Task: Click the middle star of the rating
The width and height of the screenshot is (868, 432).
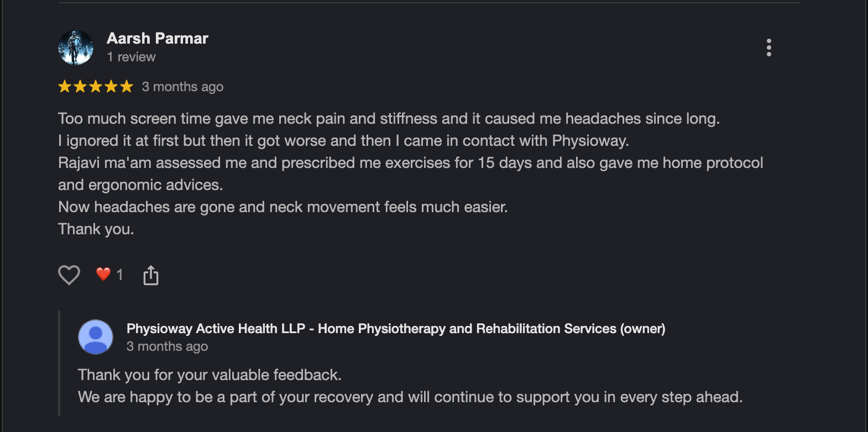Action: (x=96, y=86)
